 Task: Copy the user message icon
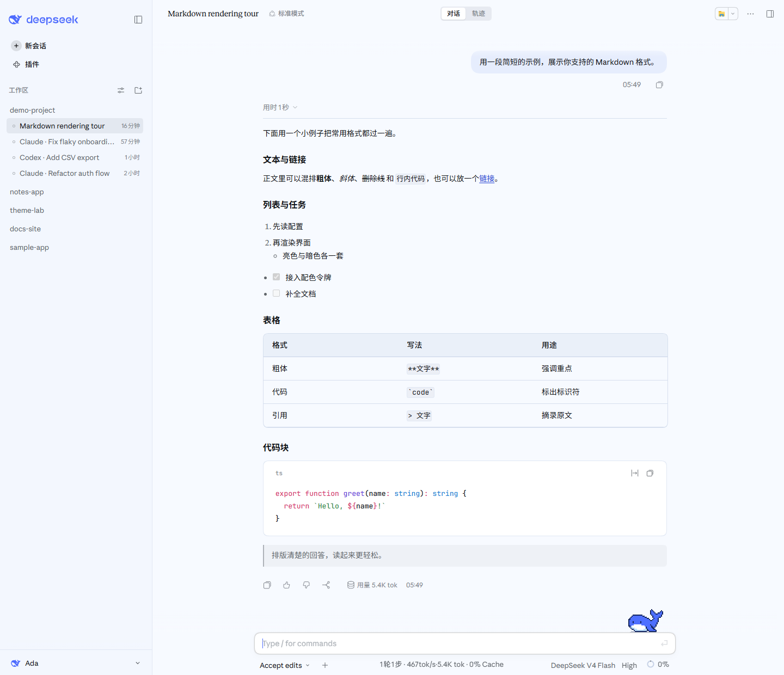pos(659,85)
